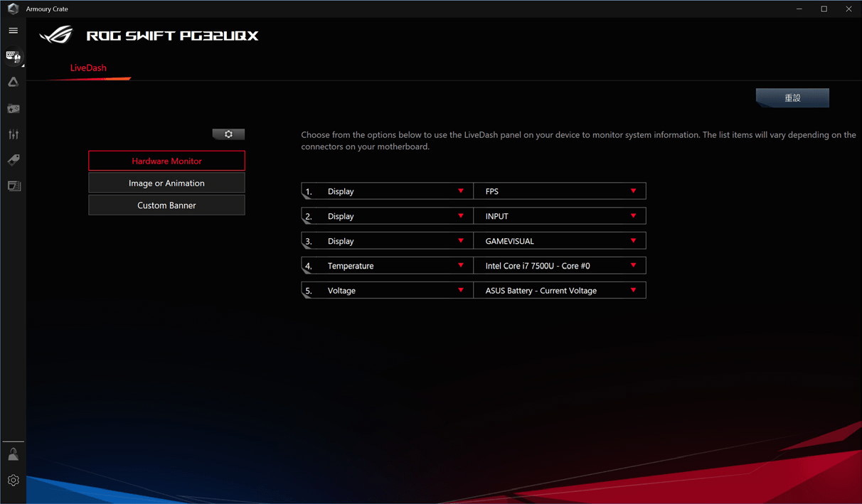Click the ROG eye logo in header
Screen dimensions: 862x504
56,35
